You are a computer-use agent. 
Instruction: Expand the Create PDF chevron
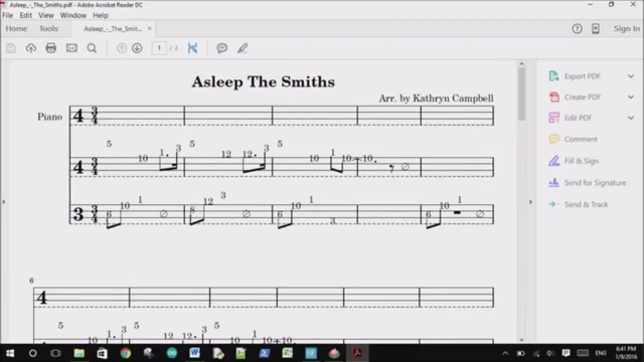click(x=631, y=97)
